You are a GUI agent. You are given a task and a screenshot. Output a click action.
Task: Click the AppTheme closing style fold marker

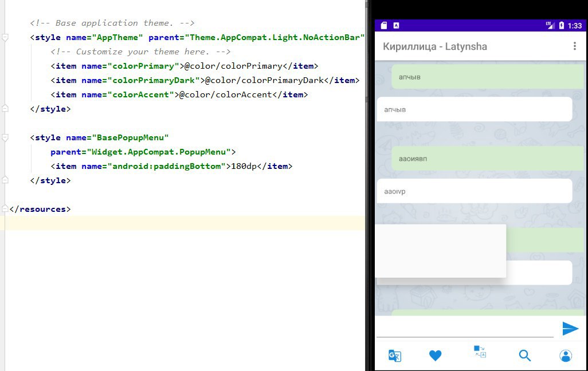[x=5, y=109]
